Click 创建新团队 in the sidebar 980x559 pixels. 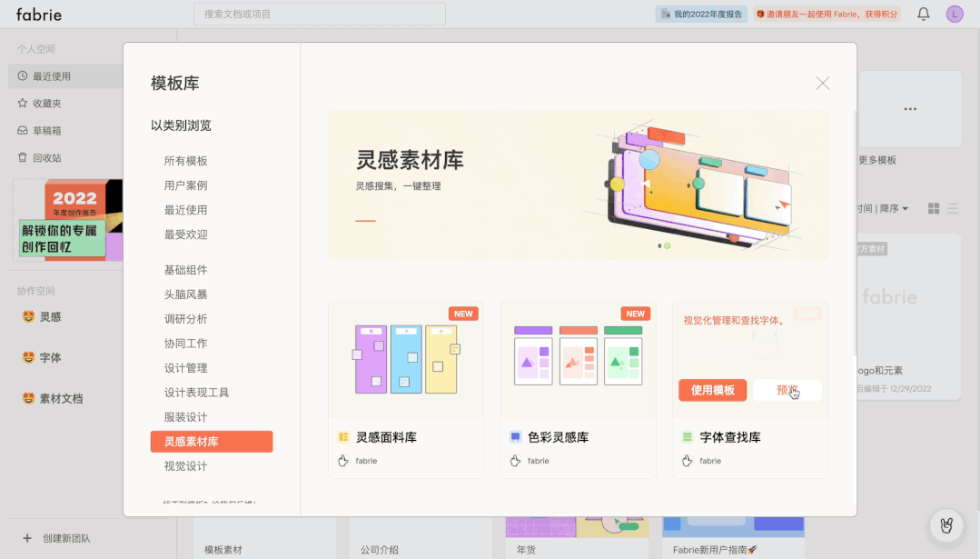tap(66, 538)
